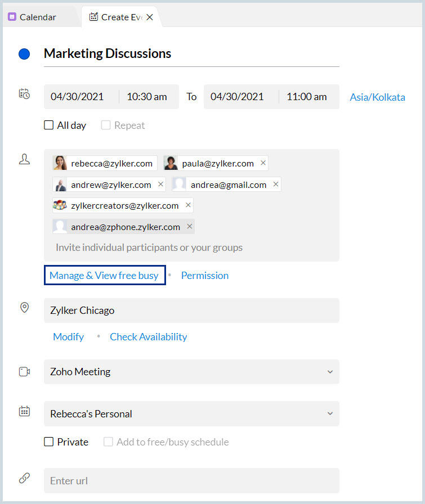This screenshot has width=425, height=504.
Task: Click the date and time clock icon
Action: click(24, 94)
